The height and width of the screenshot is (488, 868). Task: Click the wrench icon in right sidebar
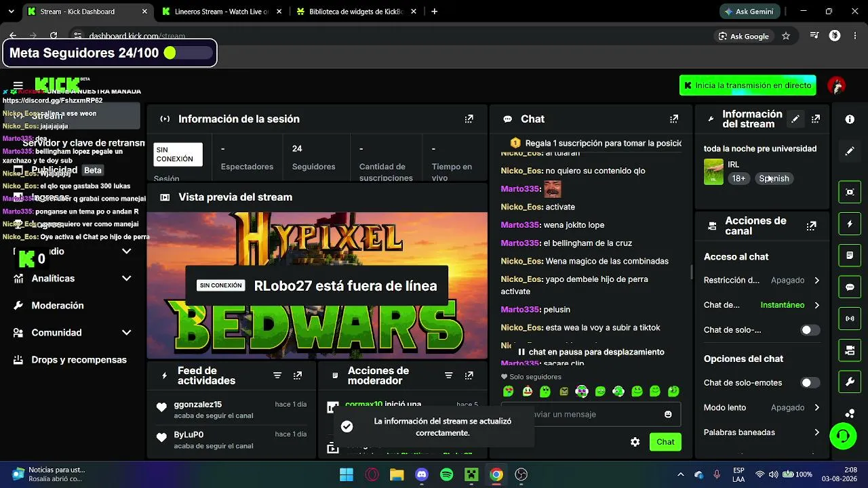(x=850, y=382)
